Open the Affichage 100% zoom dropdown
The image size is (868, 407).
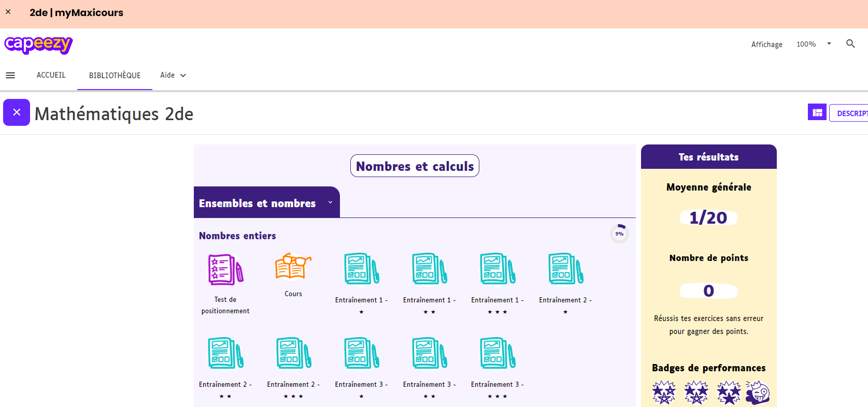(814, 45)
